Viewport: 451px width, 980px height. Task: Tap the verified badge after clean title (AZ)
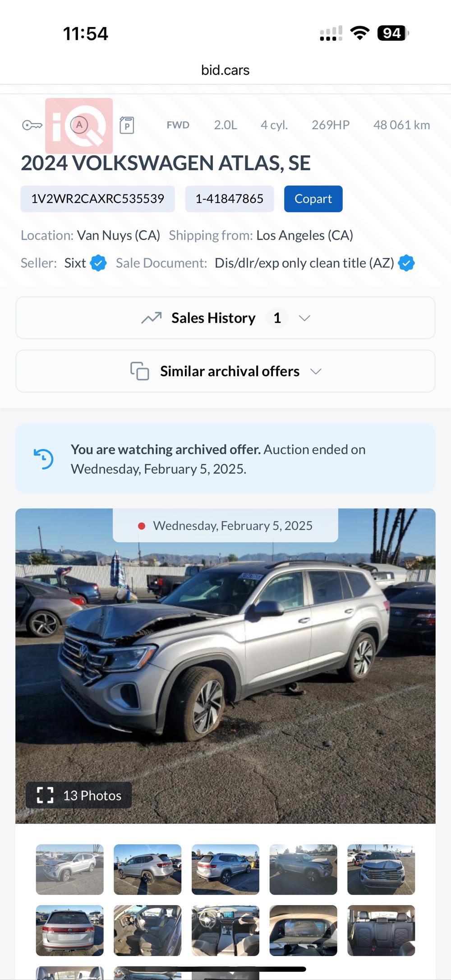pos(406,263)
